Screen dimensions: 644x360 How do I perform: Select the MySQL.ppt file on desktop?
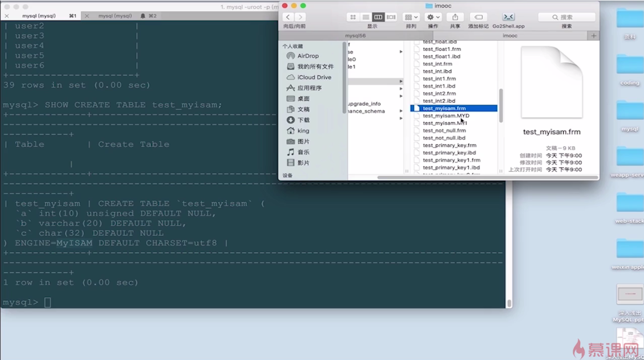coord(630,302)
